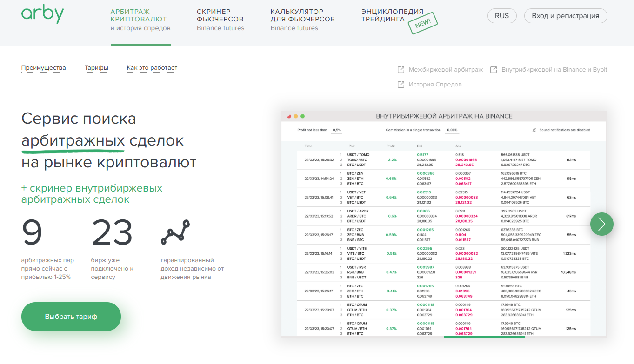Open external link icon for Межбиржевой арбитраж
Viewport: 634px width, 364px height.
point(401,70)
